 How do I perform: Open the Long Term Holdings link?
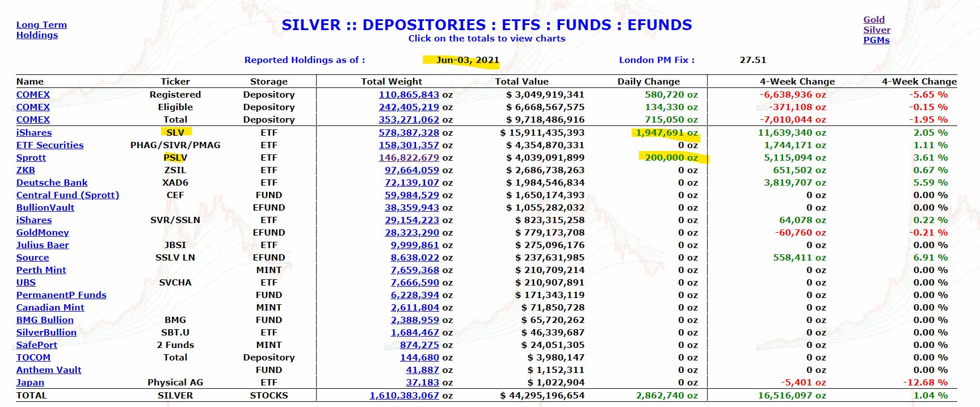click(x=41, y=30)
